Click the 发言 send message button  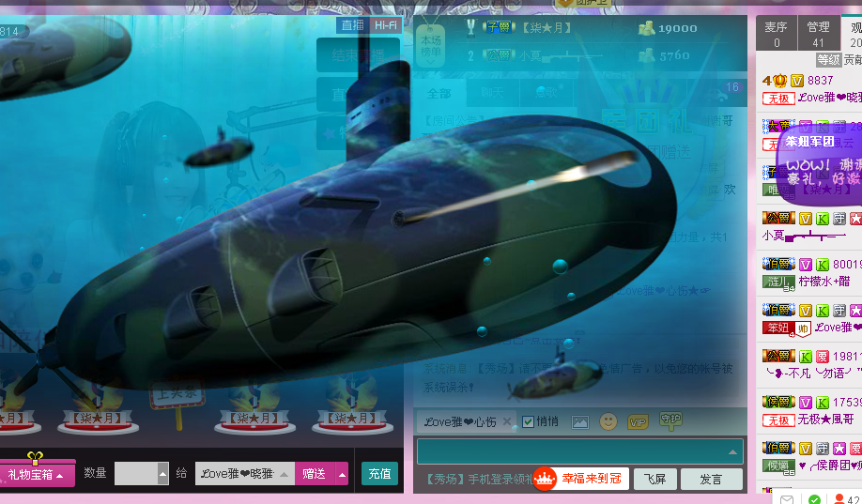712,480
